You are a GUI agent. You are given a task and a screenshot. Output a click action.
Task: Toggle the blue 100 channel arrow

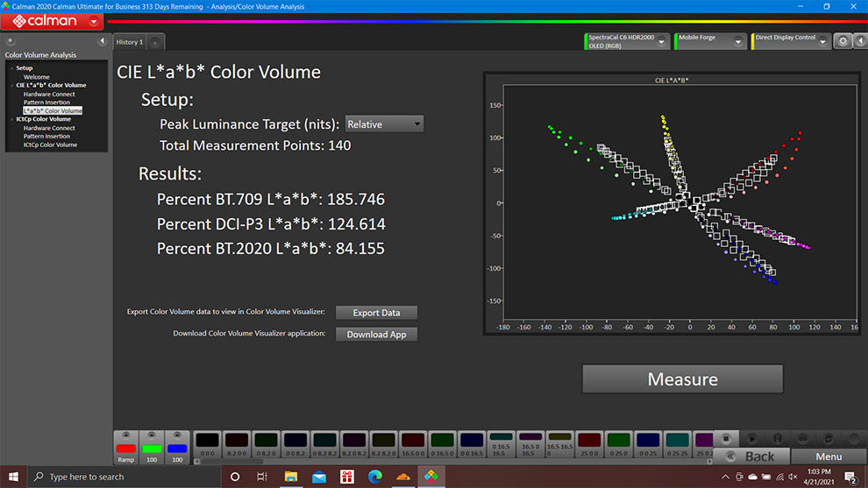click(177, 435)
